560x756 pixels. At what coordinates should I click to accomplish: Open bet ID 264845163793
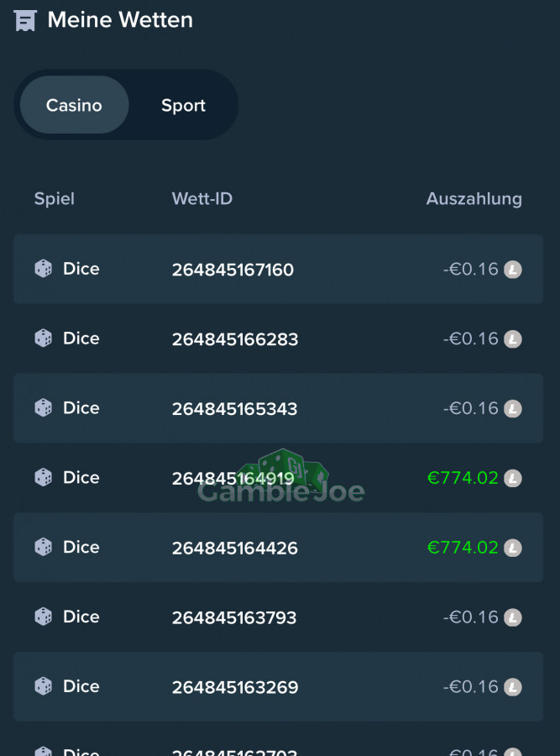[x=234, y=617]
